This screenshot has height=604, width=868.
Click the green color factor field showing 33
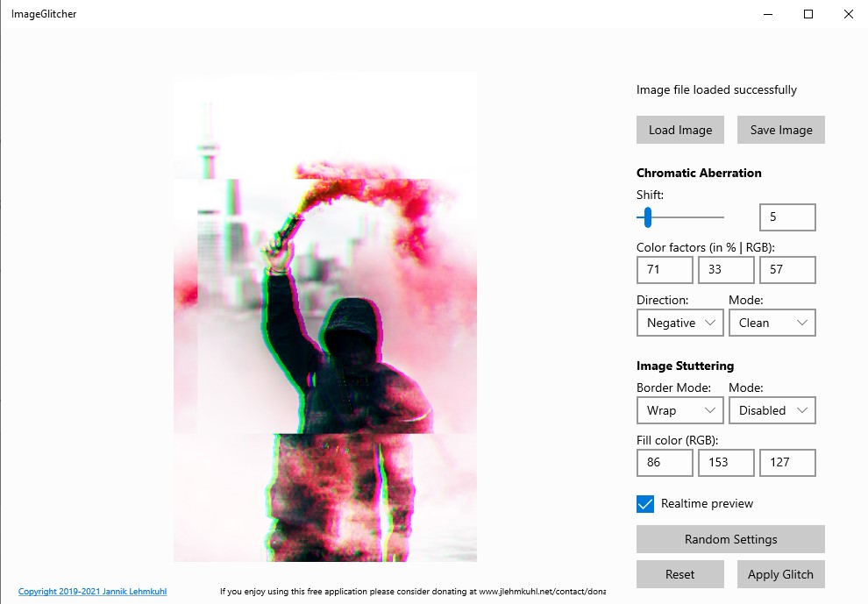725,269
